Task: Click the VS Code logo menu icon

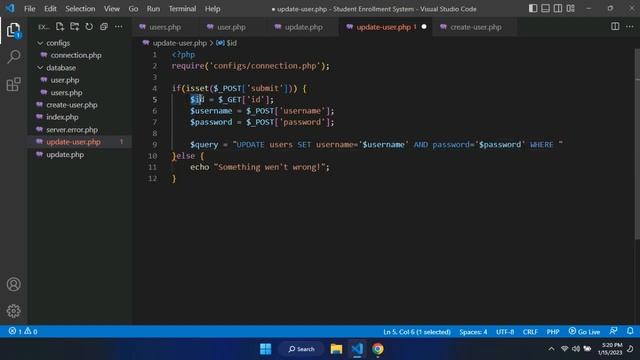Action: pyautogui.click(x=10, y=9)
